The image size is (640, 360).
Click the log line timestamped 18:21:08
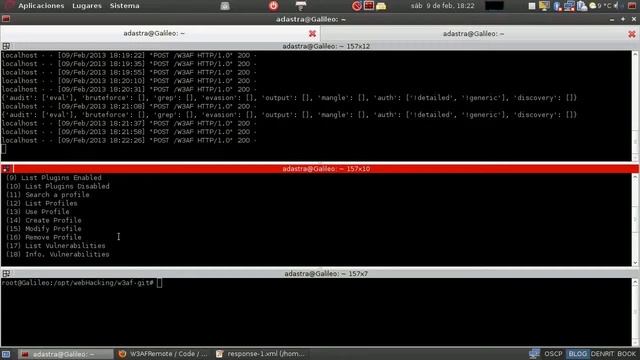(x=129, y=107)
